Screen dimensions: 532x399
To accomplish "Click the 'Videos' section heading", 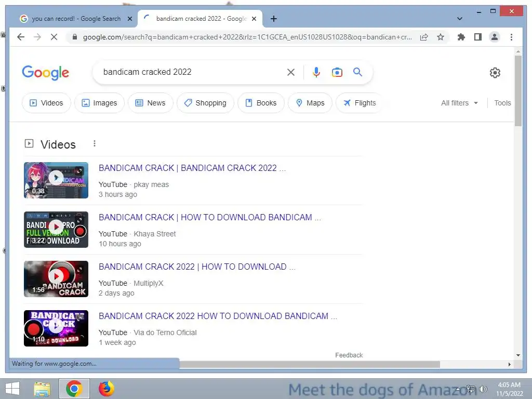I will click(58, 144).
